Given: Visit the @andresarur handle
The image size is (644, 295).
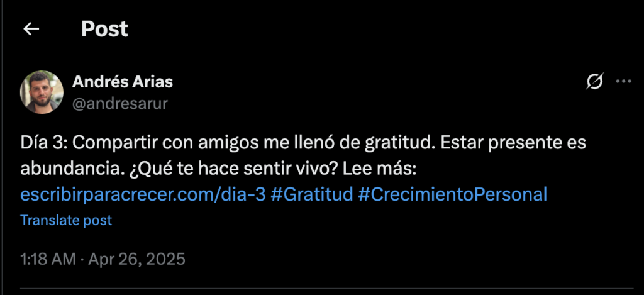Looking at the screenshot, I should point(120,103).
